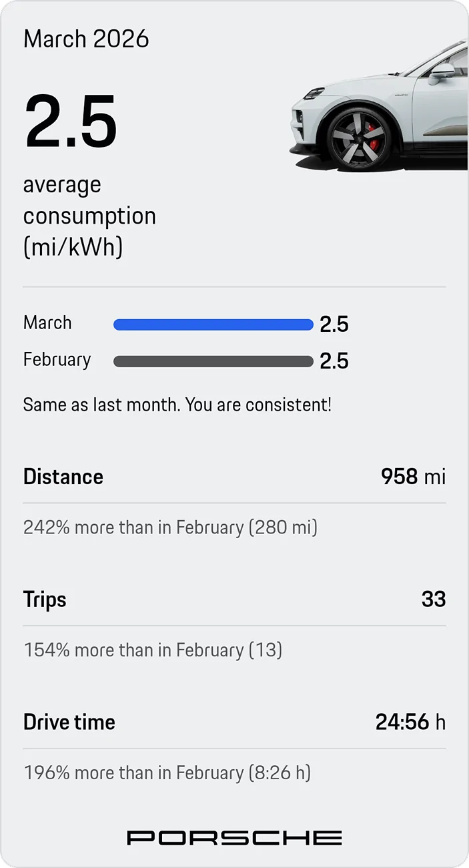Open the Porsche logo at the bottom
This screenshot has height=868, width=469.
pos(234,837)
